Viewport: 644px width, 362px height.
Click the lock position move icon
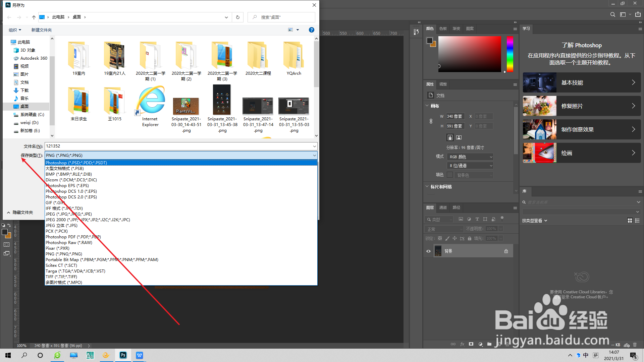pos(454,238)
